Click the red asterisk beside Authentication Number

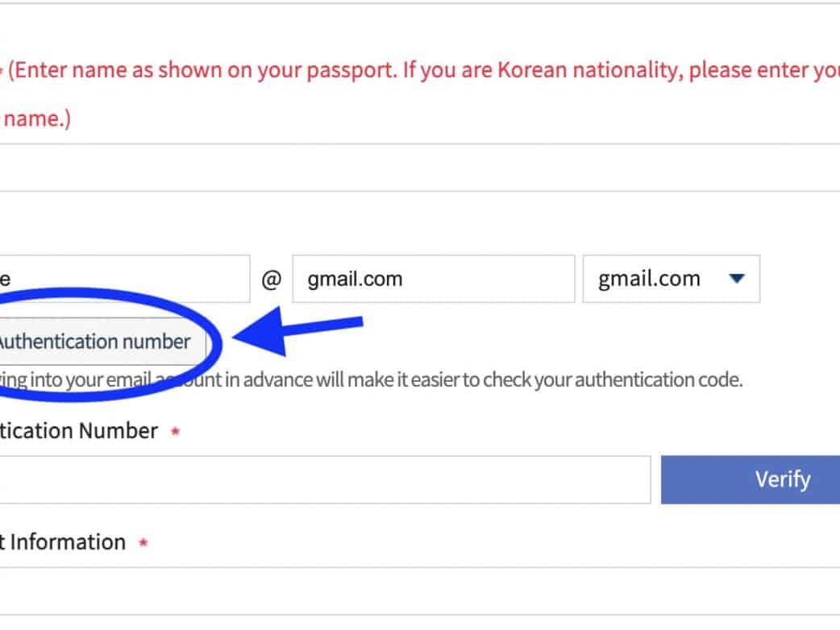pos(175,433)
